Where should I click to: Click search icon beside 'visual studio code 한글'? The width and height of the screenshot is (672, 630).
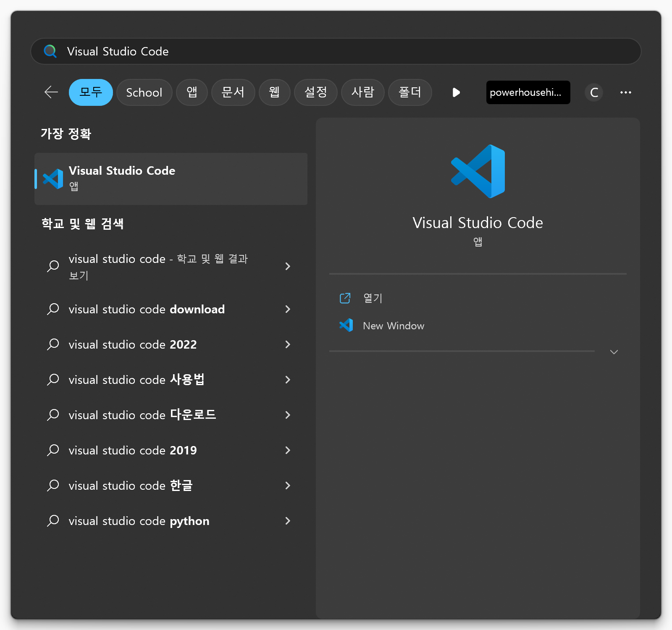point(53,486)
